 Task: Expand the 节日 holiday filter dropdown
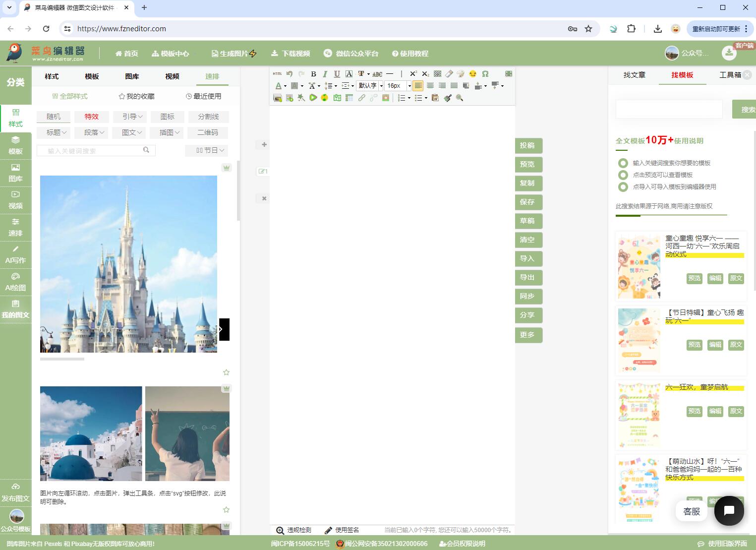(206, 150)
